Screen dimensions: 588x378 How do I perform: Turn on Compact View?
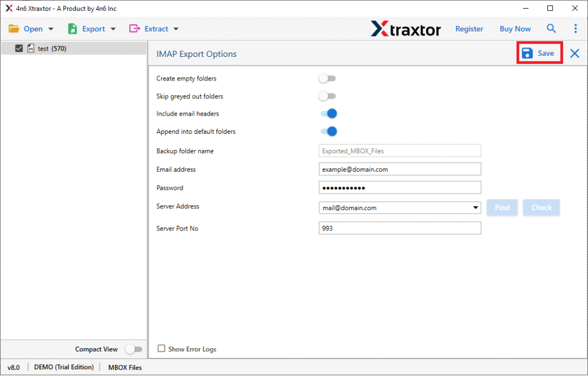134,349
